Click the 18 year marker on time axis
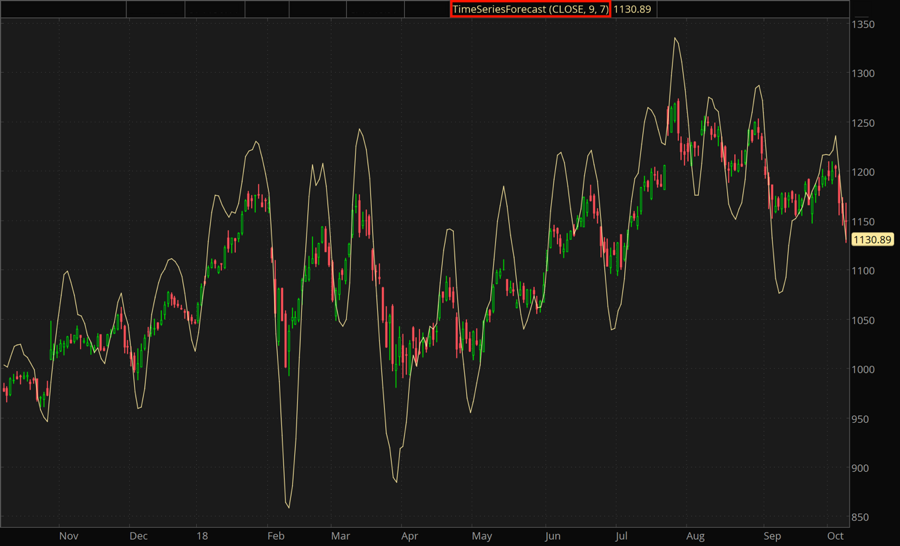The image size is (900, 546). 202,536
